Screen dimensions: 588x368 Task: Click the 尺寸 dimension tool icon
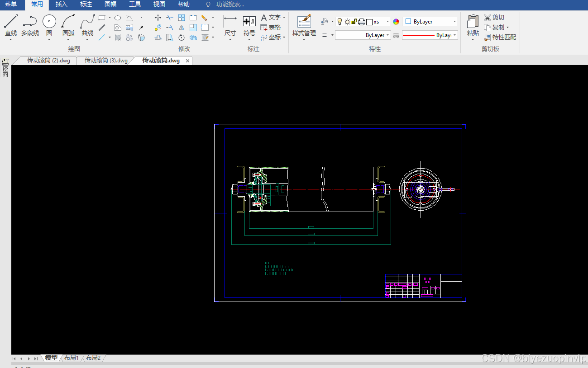click(230, 21)
